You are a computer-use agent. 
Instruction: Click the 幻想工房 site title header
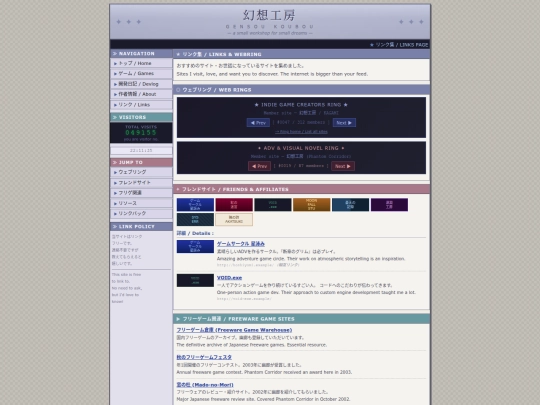pyautogui.click(x=270, y=15)
